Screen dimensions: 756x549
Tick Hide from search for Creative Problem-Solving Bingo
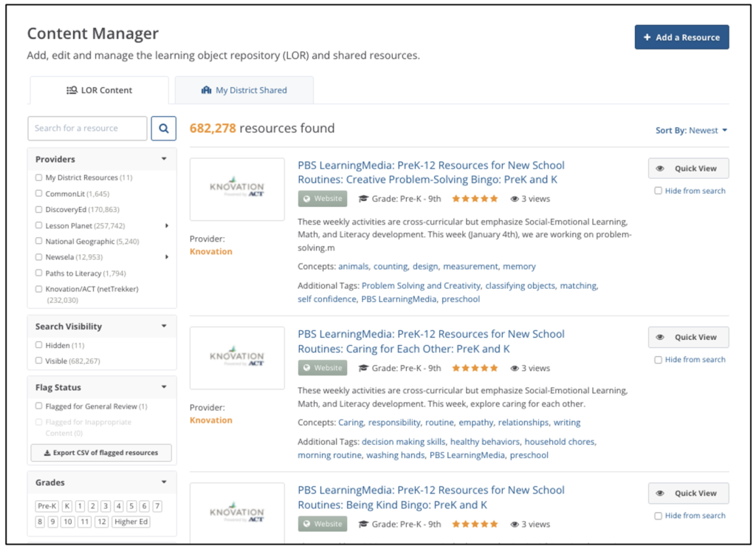(x=658, y=191)
